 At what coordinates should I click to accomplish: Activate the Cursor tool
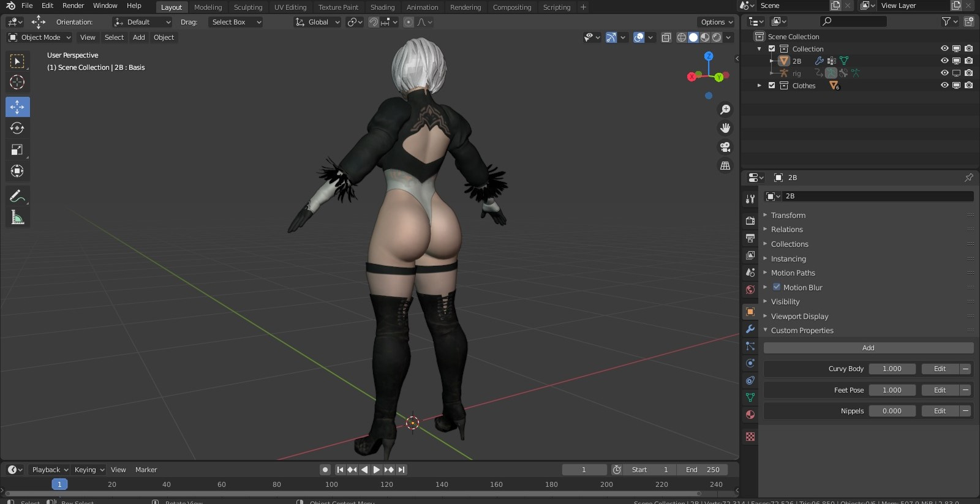pyautogui.click(x=17, y=82)
